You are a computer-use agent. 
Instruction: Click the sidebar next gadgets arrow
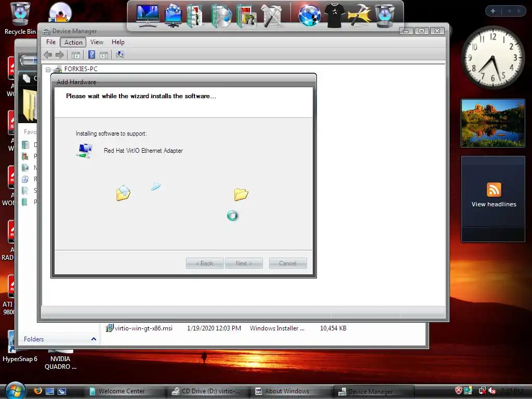[519, 11]
